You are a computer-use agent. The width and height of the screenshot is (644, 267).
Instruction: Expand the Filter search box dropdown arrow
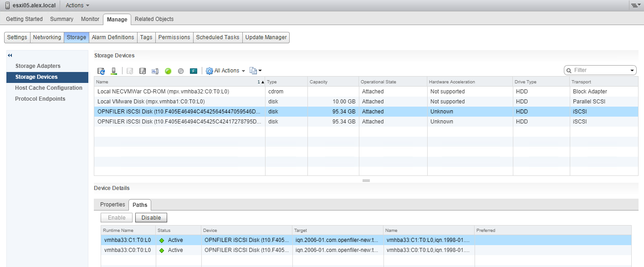[632, 71]
